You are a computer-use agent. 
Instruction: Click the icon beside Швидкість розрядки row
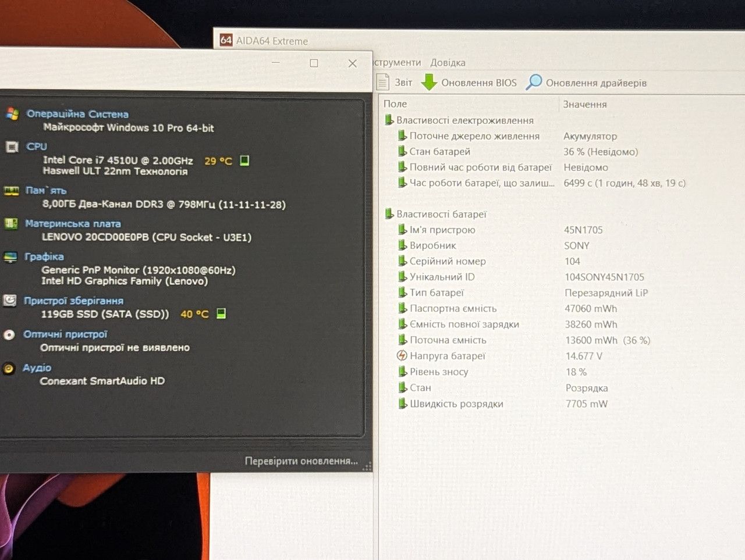click(x=402, y=403)
